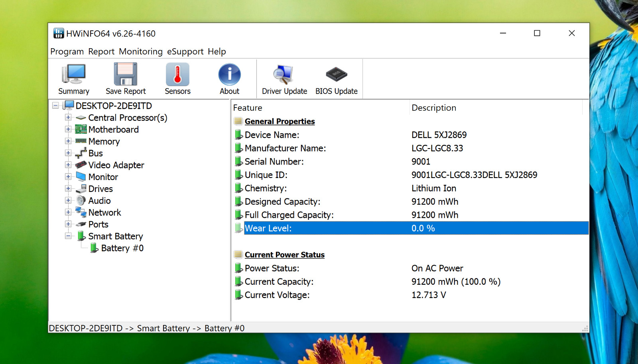638x364 pixels.
Task: Select the Monitor tree icon
Action: (x=81, y=176)
